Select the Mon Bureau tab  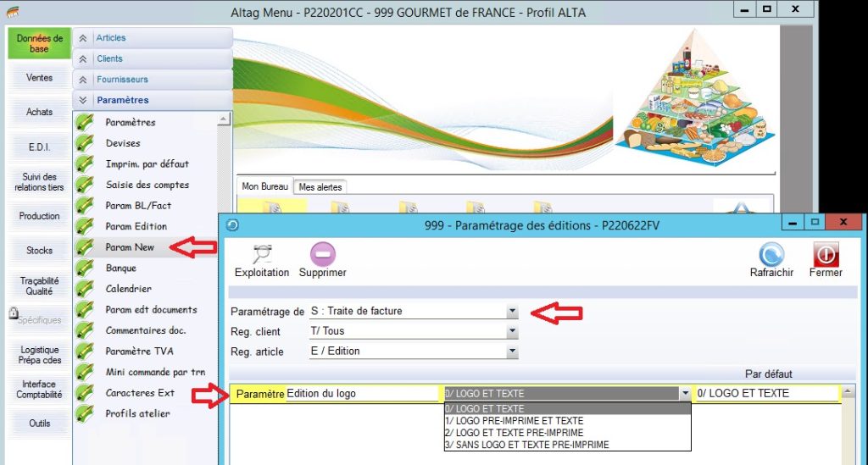coord(264,186)
